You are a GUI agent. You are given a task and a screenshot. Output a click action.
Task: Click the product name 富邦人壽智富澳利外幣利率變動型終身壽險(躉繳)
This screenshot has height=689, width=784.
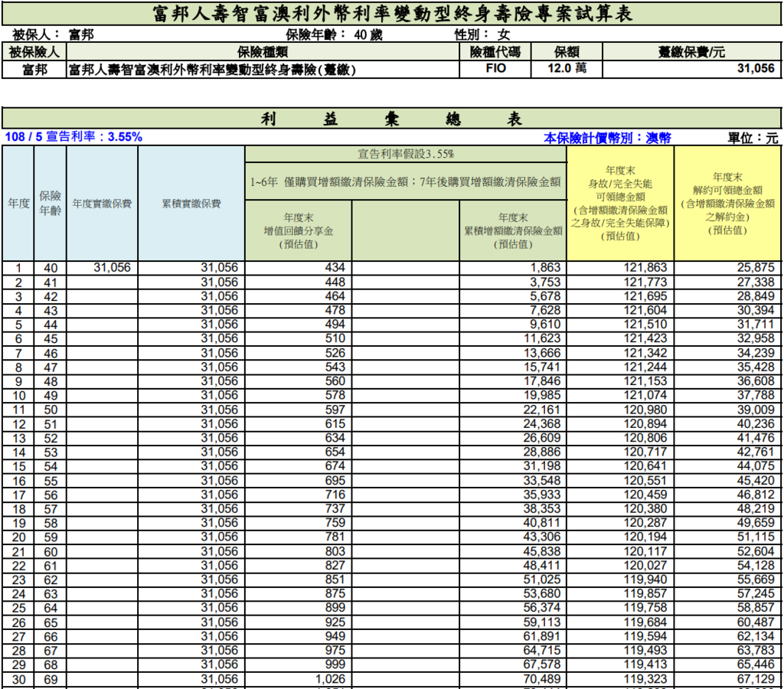coord(212,70)
